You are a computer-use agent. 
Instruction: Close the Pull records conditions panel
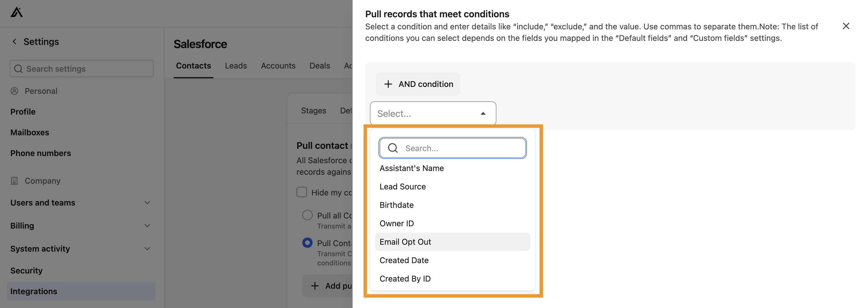(846, 26)
